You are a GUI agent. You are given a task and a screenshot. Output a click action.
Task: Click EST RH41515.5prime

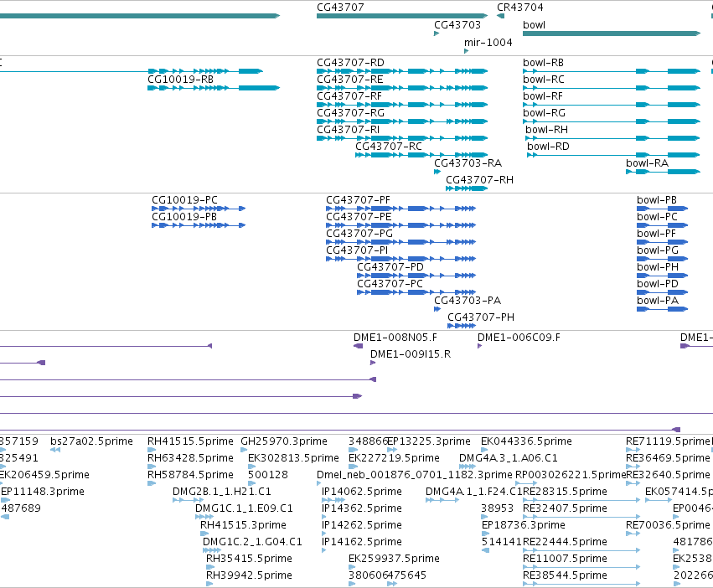[x=152, y=450]
